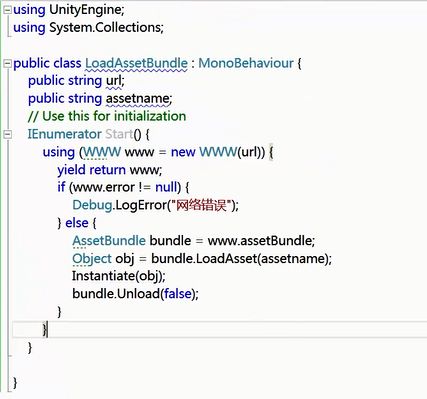This screenshot has height=399, width=427.
Task: Click 'bundle.Unload(false);' line
Action: tap(135, 294)
